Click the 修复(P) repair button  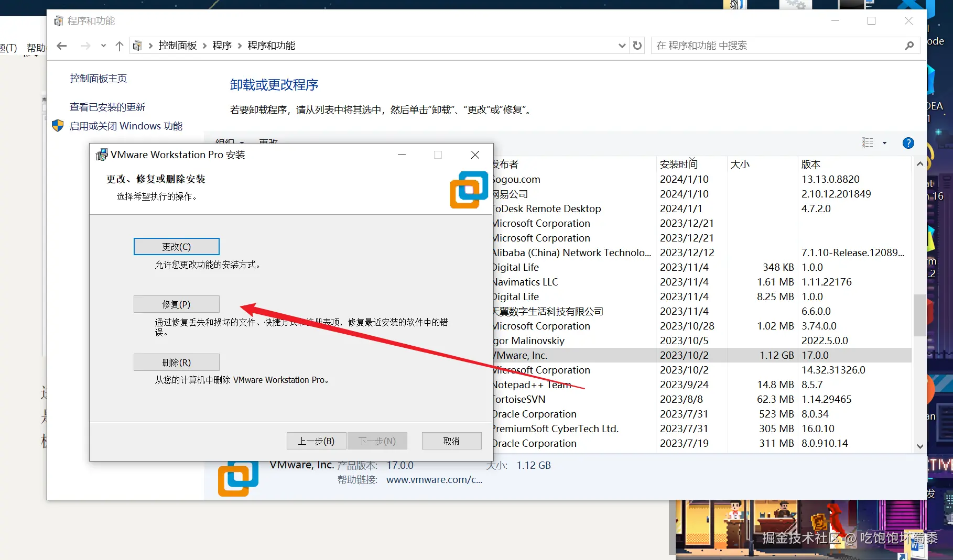(176, 304)
